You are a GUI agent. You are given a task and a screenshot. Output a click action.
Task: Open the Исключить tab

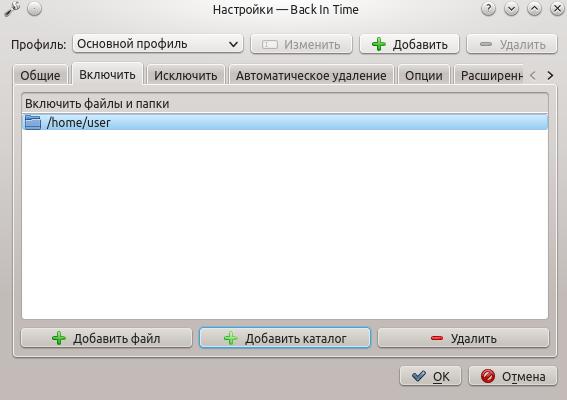pos(186,75)
